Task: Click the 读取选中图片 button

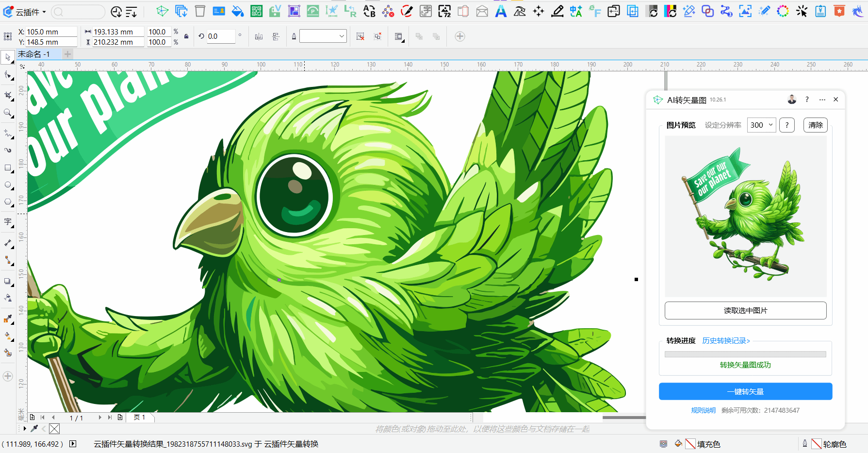Action: [x=745, y=311]
